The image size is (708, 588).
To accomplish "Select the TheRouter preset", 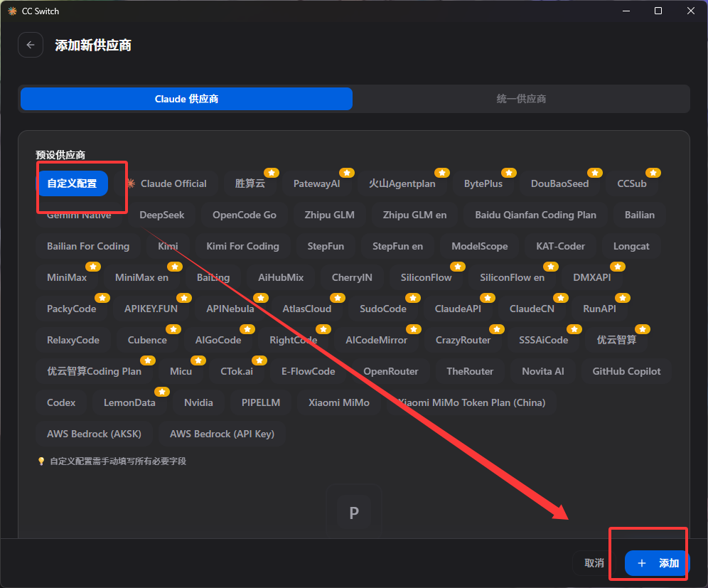I will coord(470,371).
